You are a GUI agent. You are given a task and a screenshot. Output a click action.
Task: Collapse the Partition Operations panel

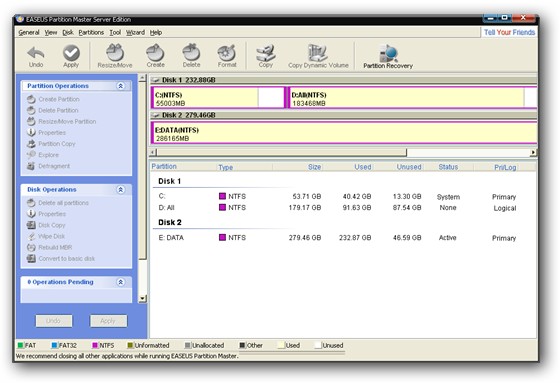(121, 86)
